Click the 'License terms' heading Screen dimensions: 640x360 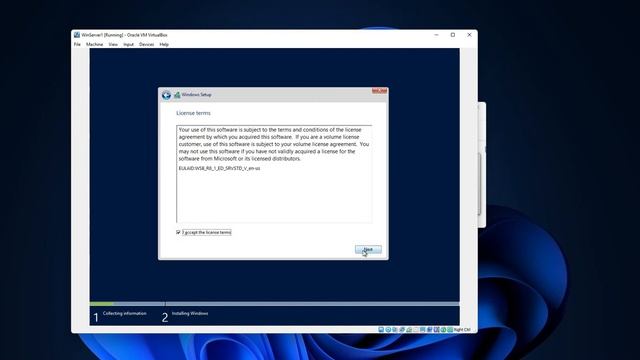point(193,113)
